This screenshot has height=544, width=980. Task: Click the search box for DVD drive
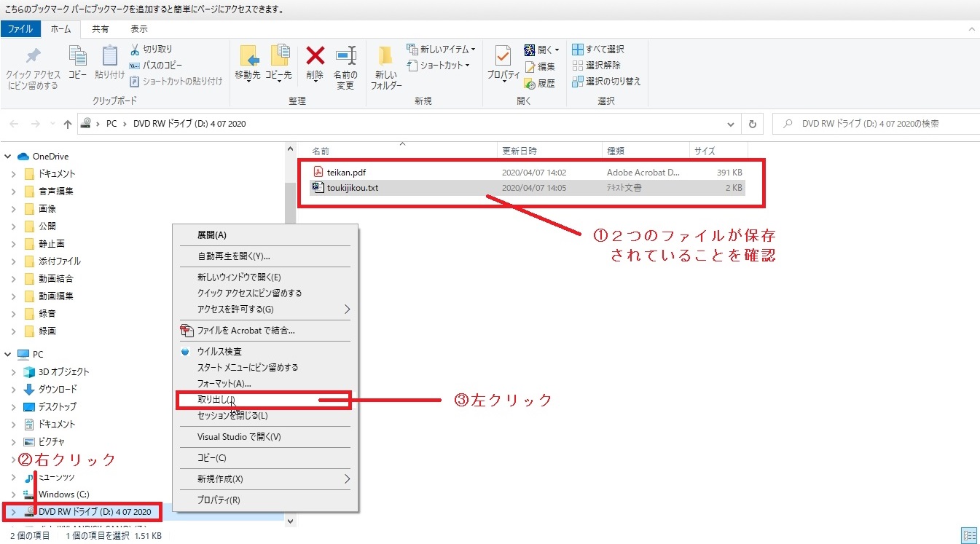874,124
